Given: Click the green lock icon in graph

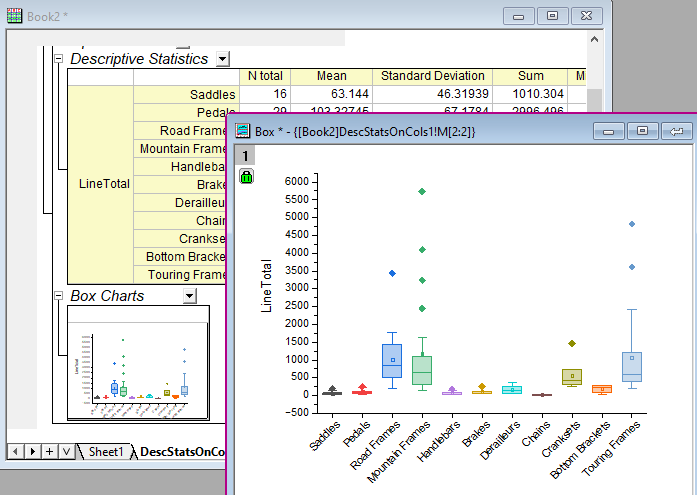Looking at the screenshot, I should tap(246, 176).
